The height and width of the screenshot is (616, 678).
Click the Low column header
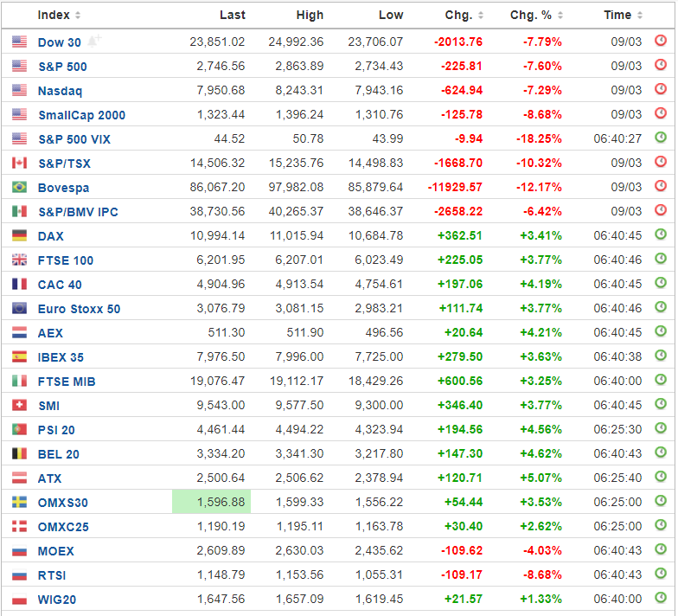(x=391, y=16)
